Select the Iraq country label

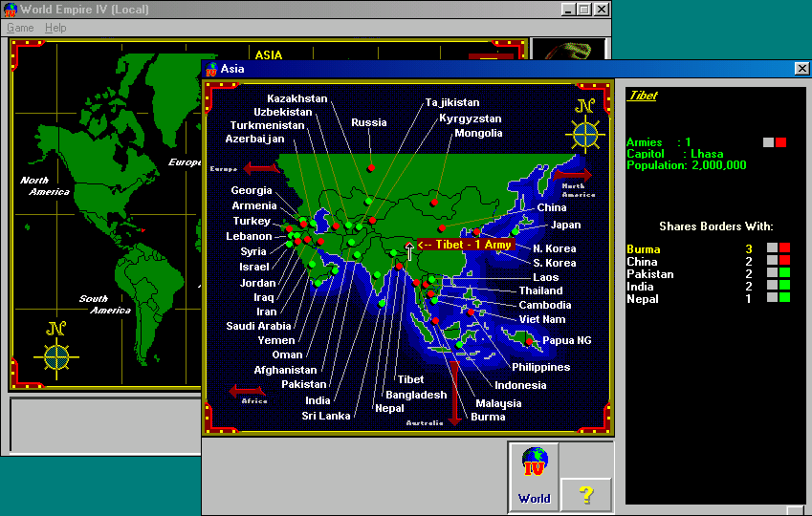pyautogui.click(x=264, y=297)
